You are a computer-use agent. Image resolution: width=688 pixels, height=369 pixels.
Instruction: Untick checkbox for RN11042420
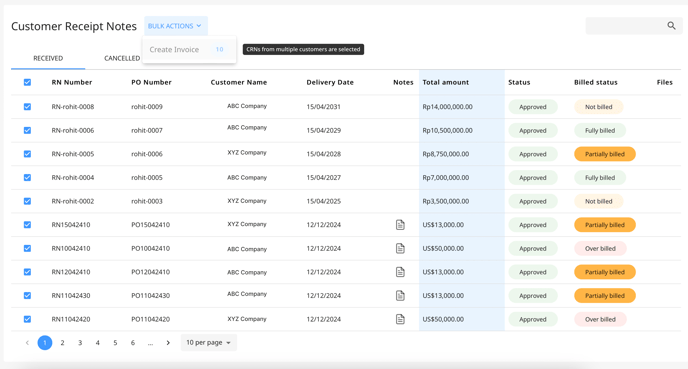(x=27, y=319)
